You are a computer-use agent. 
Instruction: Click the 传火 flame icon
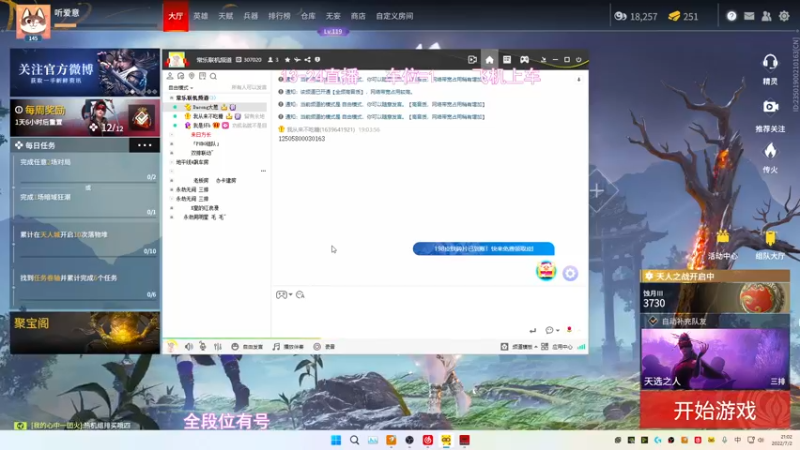pyautogui.click(x=770, y=151)
